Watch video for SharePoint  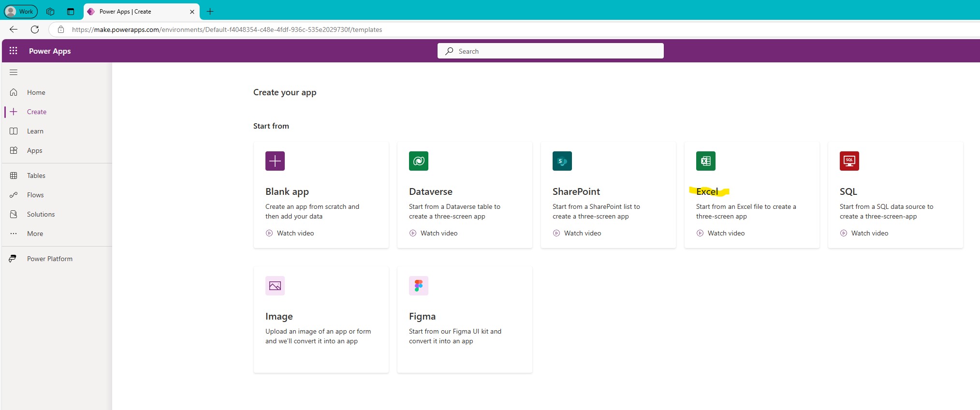(x=577, y=233)
